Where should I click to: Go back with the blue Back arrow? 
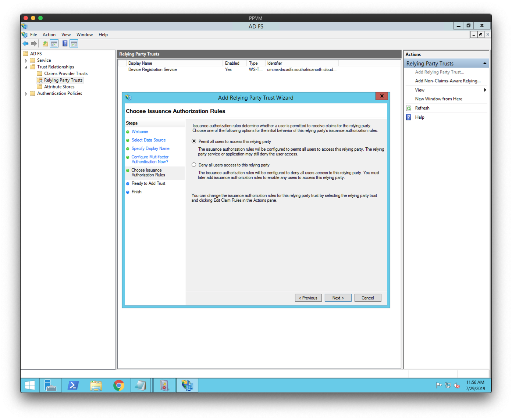tap(25, 44)
